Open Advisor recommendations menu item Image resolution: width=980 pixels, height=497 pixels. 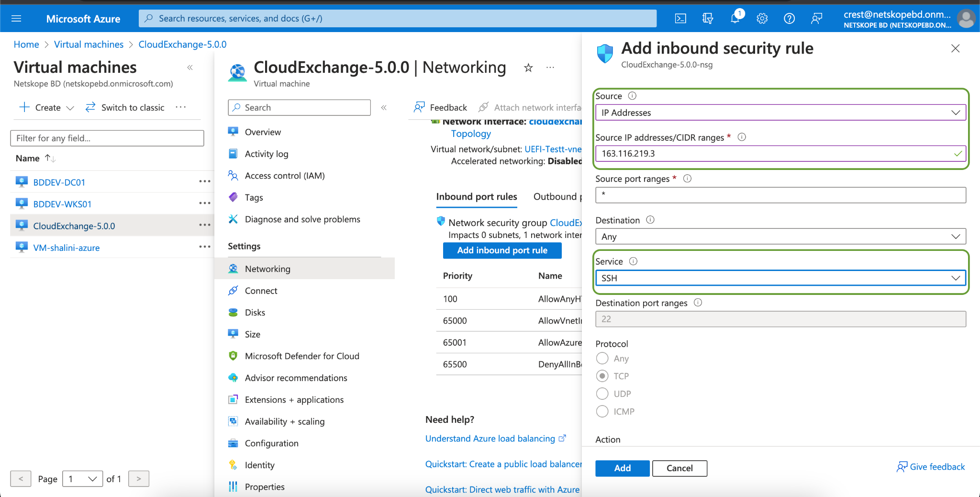pos(296,378)
